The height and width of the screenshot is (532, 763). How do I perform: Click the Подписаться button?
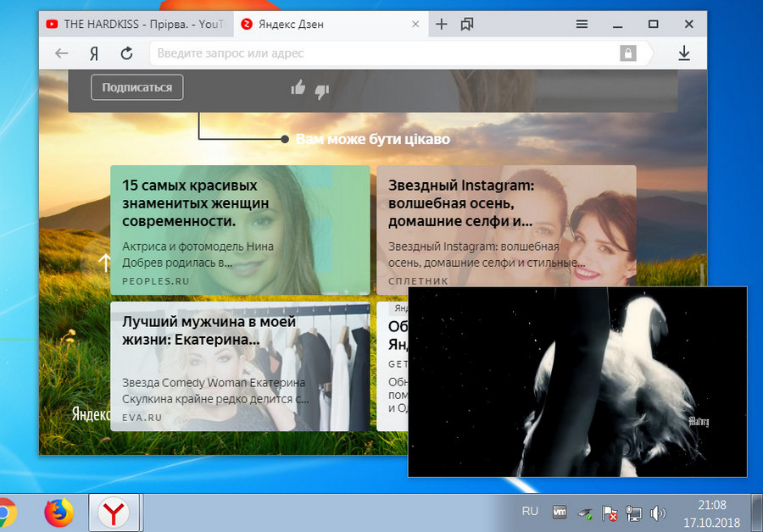(x=137, y=87)
